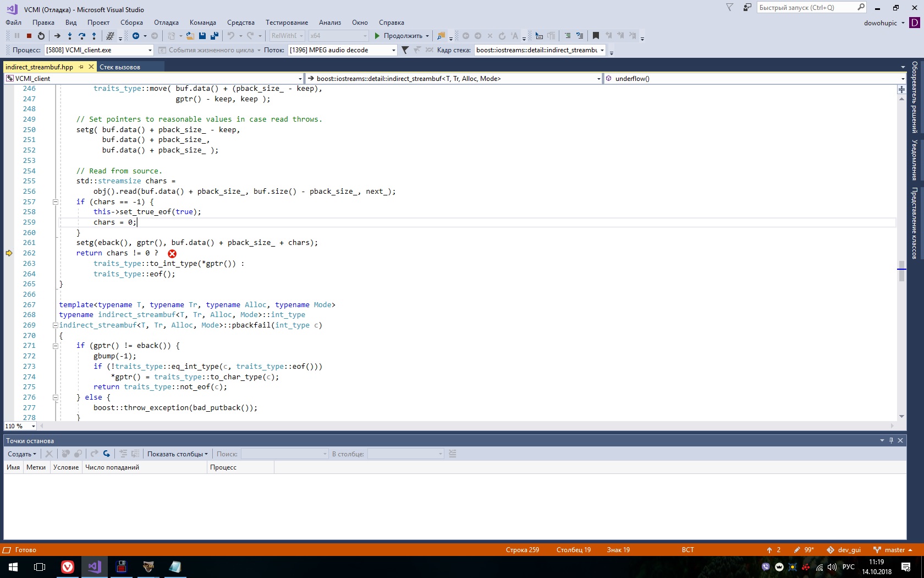
Task: Click the Restart debugging icon
Action: point(41,36)
